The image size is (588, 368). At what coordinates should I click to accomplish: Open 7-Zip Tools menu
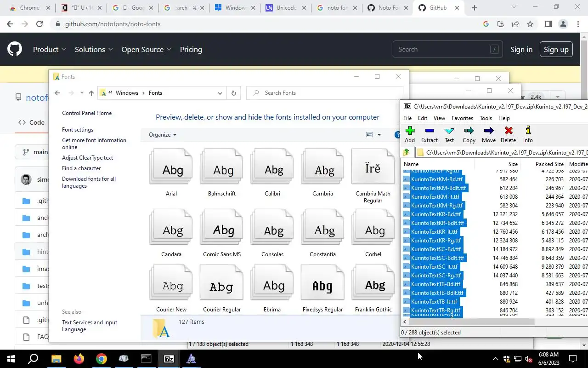coord(486,118)
